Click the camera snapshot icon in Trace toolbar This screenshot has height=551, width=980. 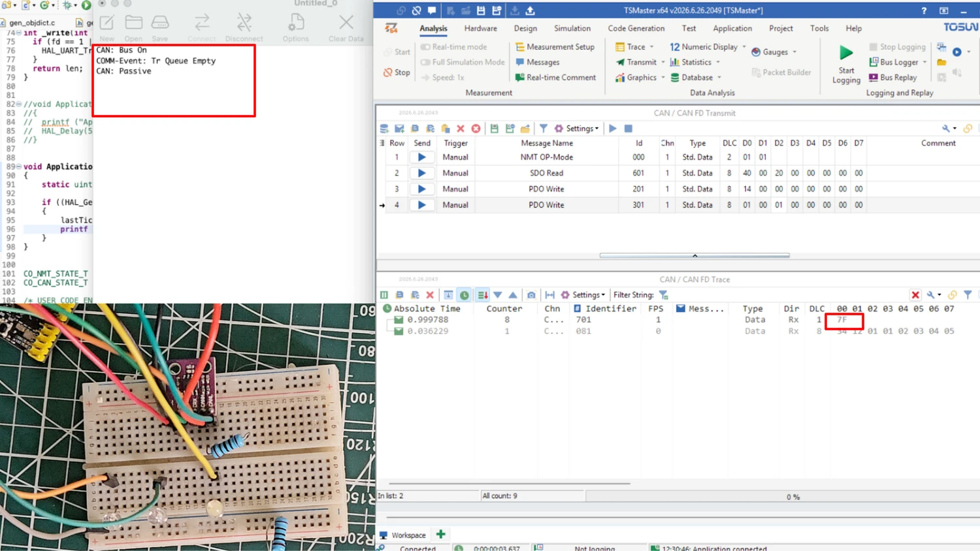[x=531, y=295]
